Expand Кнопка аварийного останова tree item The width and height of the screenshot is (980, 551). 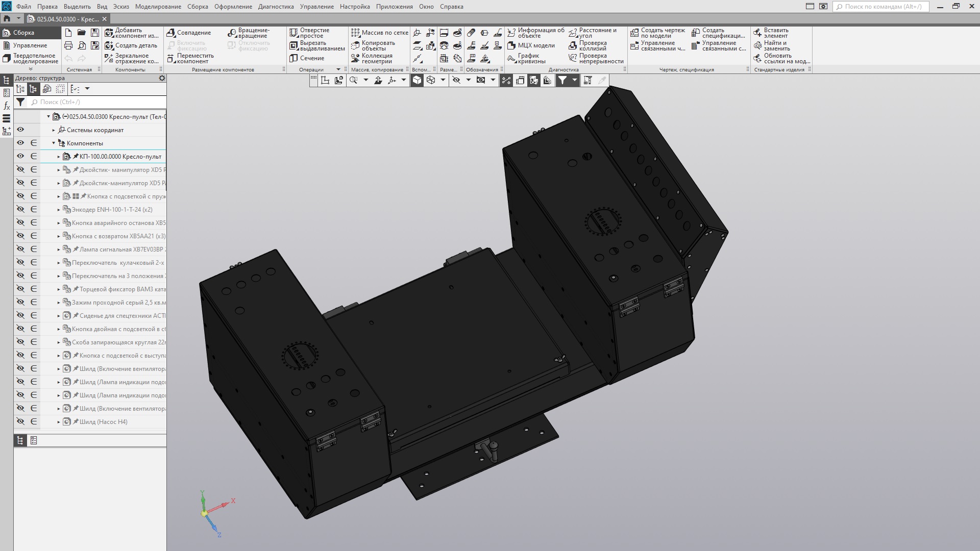(x=59, y=223)
